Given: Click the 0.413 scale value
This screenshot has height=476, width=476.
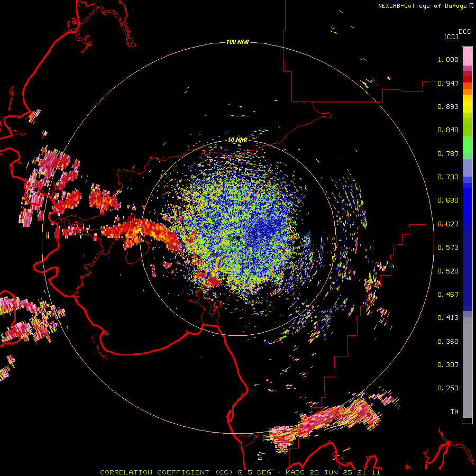Looking at the screenshot, I should click(x=448, y=318).
